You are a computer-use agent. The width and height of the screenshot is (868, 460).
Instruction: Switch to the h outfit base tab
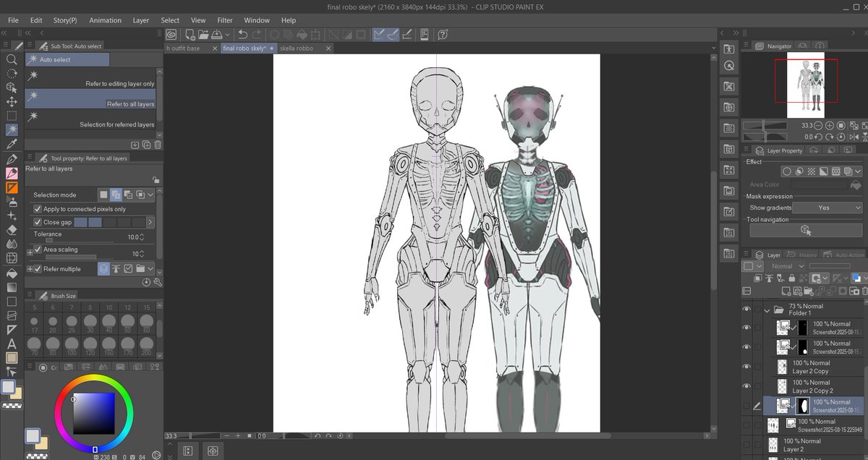coord(184,48)
